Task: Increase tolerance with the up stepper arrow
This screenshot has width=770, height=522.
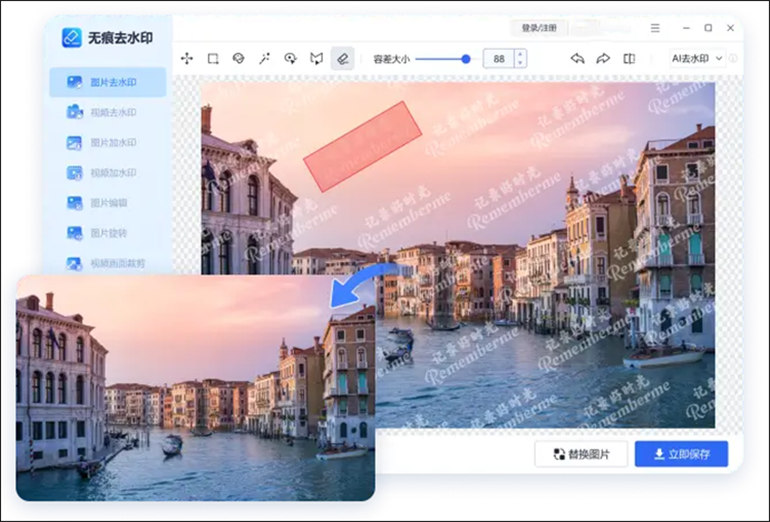Action: pos(520,54)
